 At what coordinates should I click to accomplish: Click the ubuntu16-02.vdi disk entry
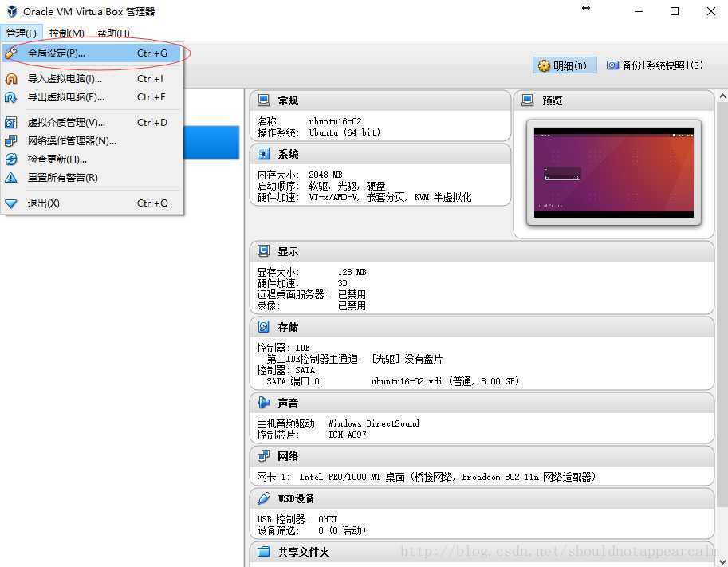[x=445, y=381]
